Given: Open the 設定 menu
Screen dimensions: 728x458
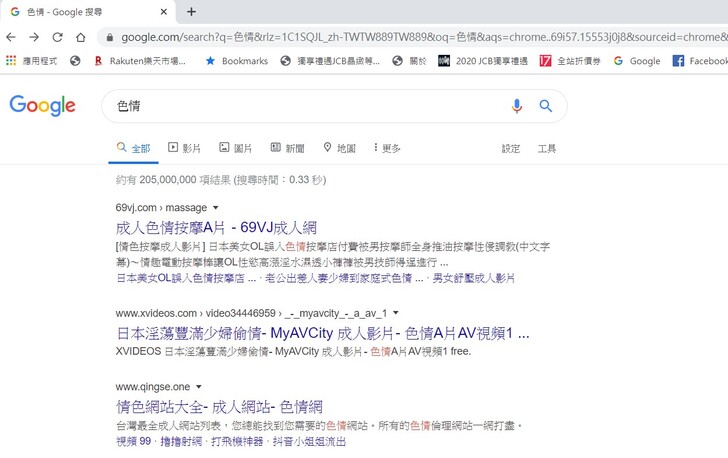Looking at the screenshot, I should click(x=510, y=149).
